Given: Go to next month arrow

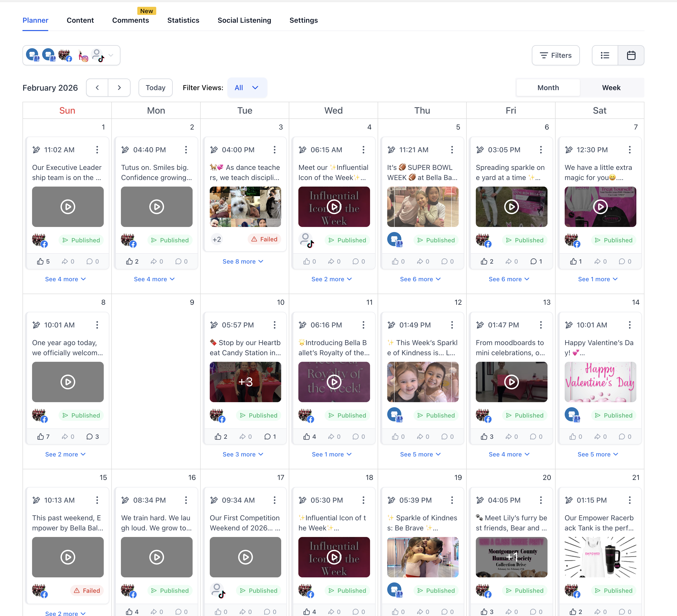Looking at the screenshot, I should click(x=119, y=88).
